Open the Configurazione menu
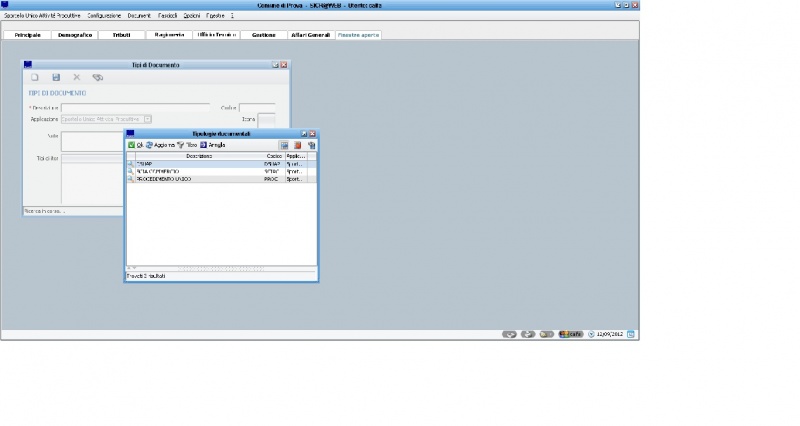Screen dimensions: 800x426 pyautogui.click(x=104, y=16)
